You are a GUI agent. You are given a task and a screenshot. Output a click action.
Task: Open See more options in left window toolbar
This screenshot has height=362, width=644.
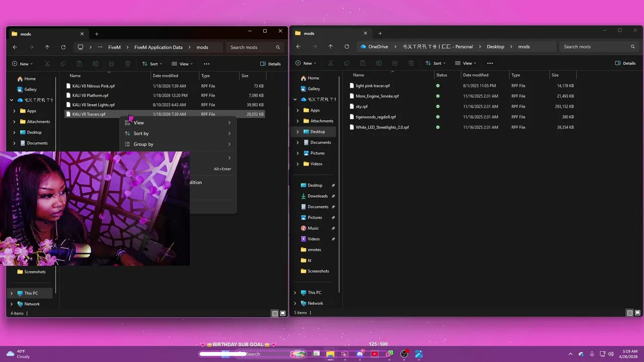click(206, 64)
